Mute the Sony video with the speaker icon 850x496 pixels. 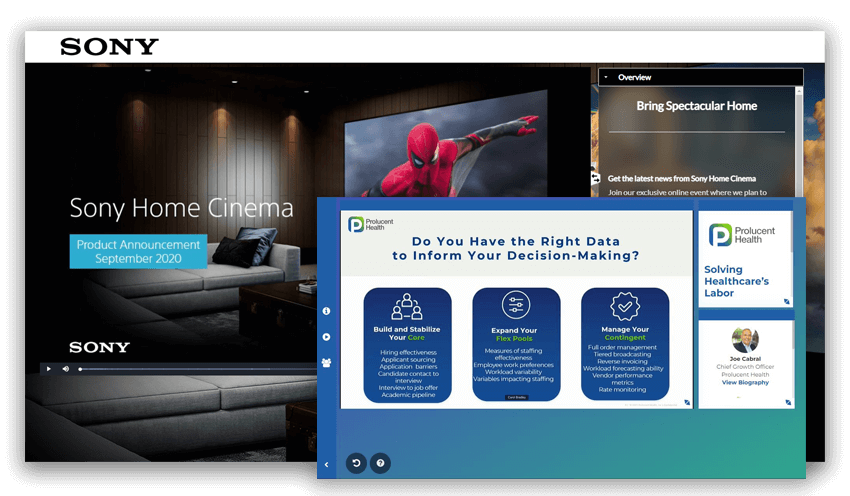click(x=66, y=369)
